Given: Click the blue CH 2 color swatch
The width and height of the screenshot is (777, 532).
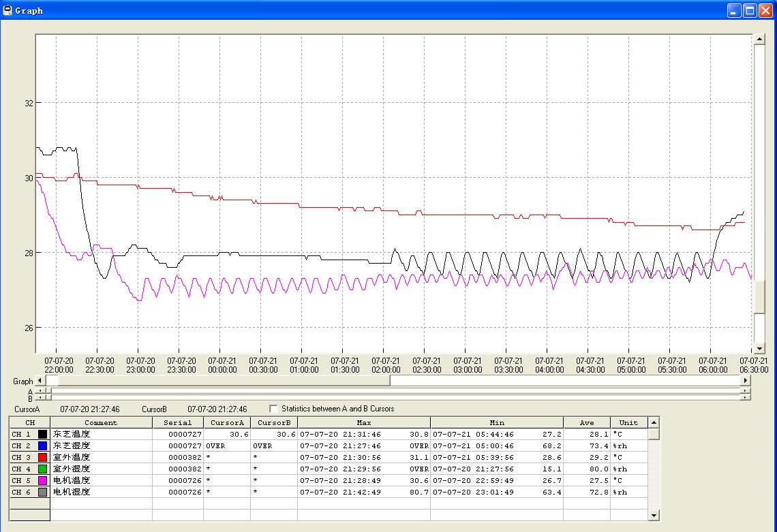Looking at the screenshot, I should click(x=42, y=445).
